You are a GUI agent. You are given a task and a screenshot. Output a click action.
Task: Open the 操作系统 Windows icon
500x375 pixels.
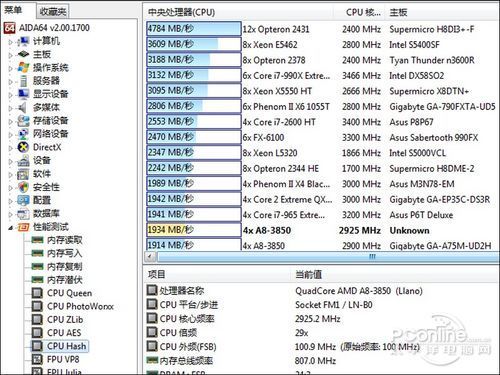point(23,68)
